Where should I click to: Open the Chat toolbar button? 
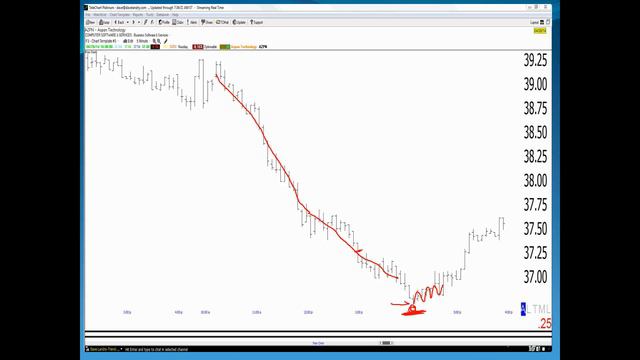click(x=222, y=22)
